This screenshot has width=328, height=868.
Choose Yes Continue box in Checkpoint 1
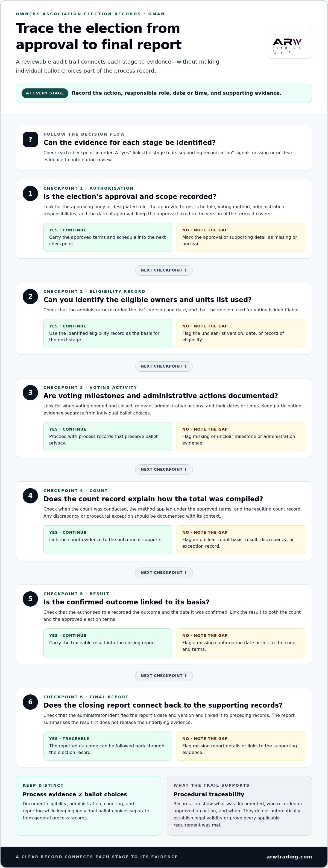pyautogui.click(x=108, y=237)
